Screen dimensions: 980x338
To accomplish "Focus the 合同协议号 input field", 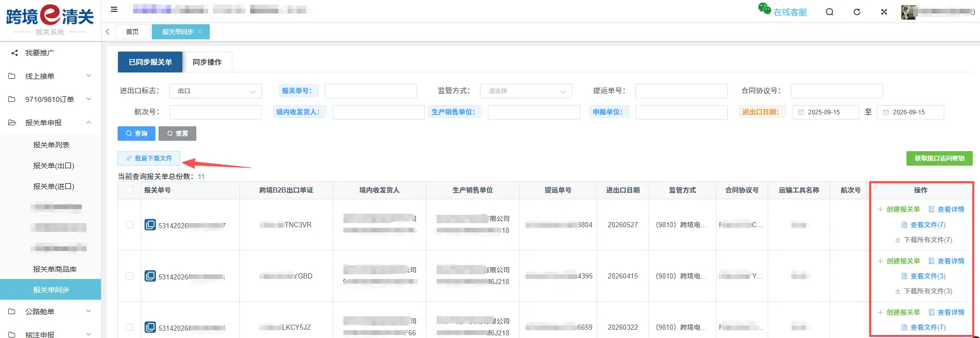I will [x=837, y=91].
